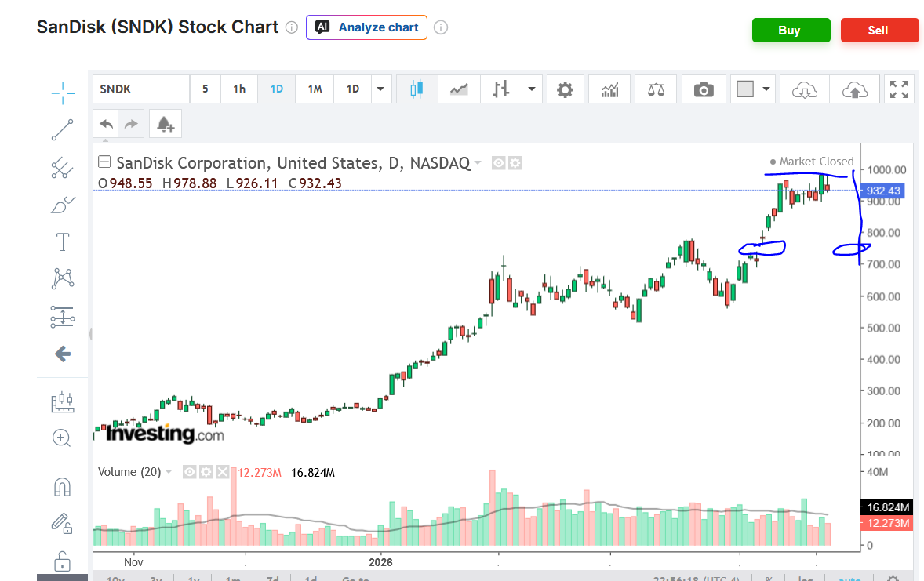The image size is (924, 581).
Task: Click the red Sell button
Action: tap(879, 30)
